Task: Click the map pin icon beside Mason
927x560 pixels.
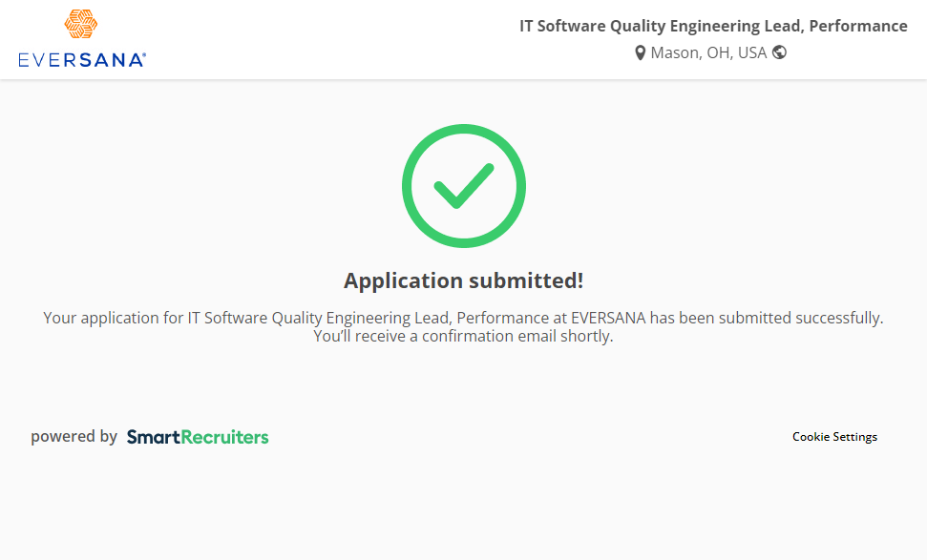Action: click(x=641, y=53)
